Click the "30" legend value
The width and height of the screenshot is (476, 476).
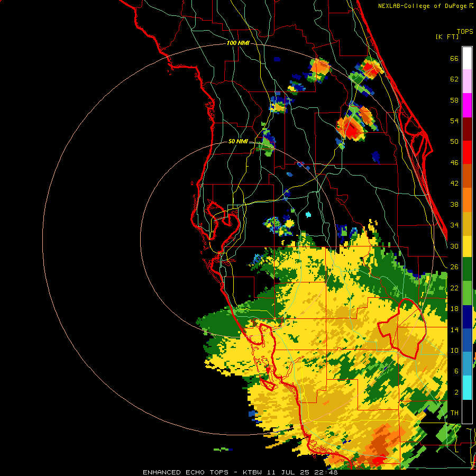coord(454,246)
